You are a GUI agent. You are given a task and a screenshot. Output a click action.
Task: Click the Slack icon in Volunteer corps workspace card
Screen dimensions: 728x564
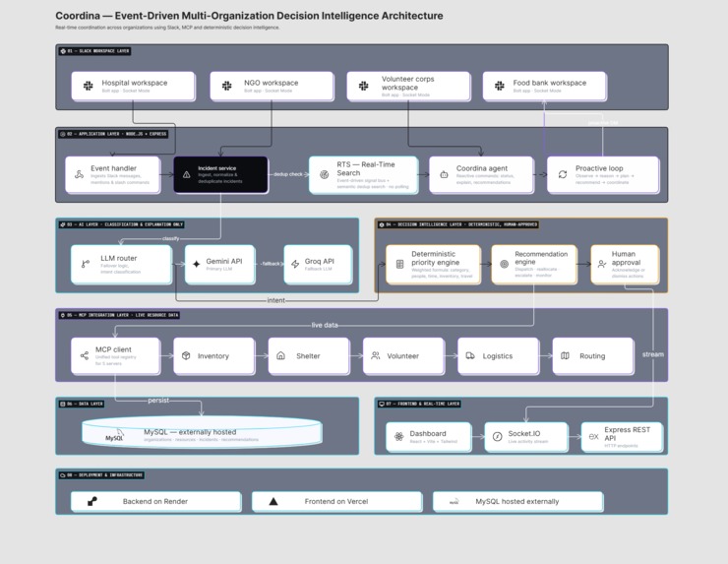[364, 86]
